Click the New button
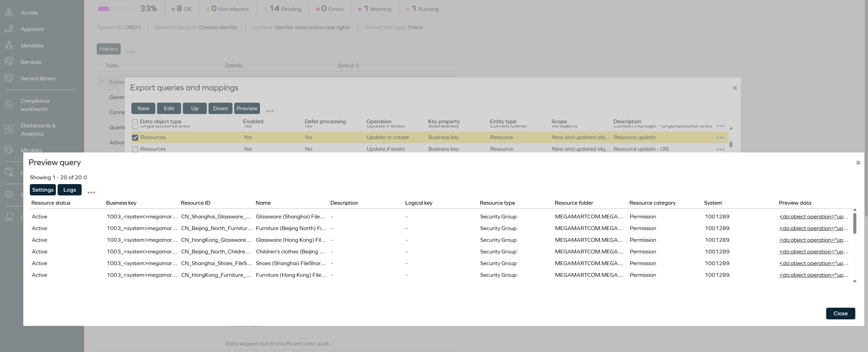This screenshot has height=352, width=868. click(143, 108)
